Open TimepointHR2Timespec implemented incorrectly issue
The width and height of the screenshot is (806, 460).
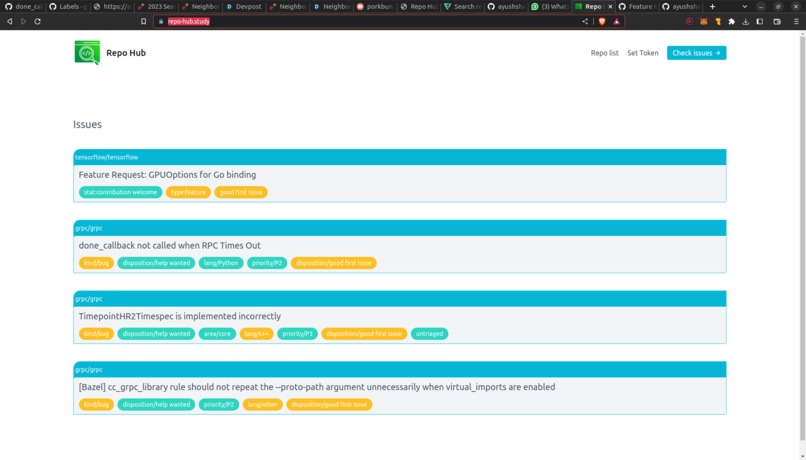point(180,316)
